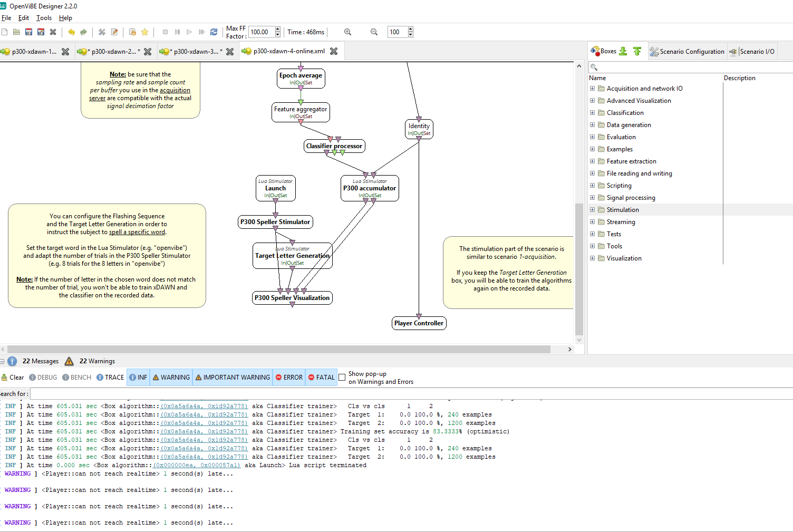Fast-forward the scenario
793x532 pixels.
201,32
